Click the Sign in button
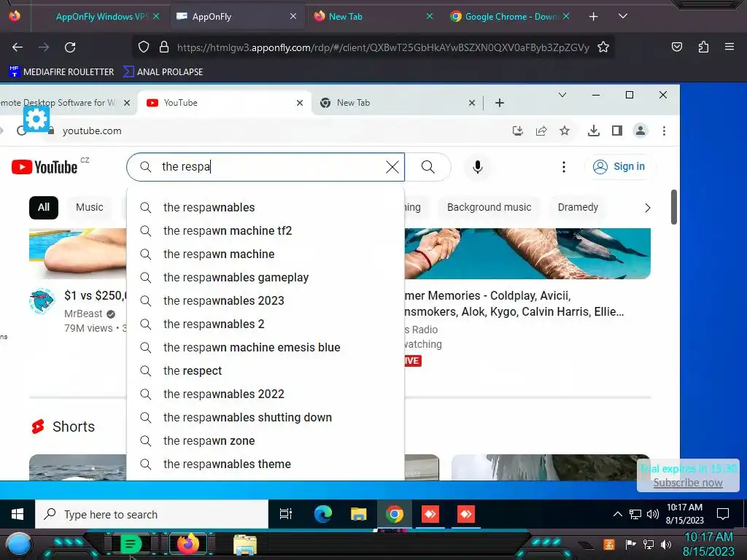 tap(619, 167)
